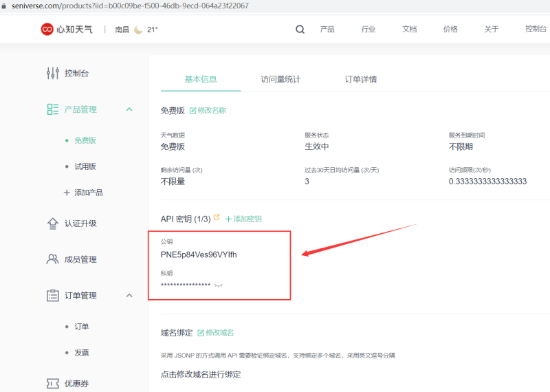This screenshot has height=392, width=550.
Task: Click the 优惠券 coupon icon
Action: [52, 384]
